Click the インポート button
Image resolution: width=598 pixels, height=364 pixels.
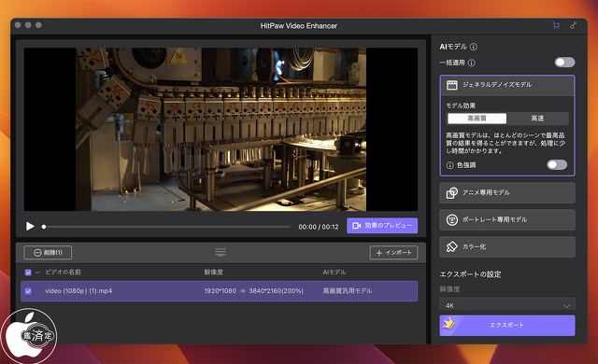[x=393, y=253]
